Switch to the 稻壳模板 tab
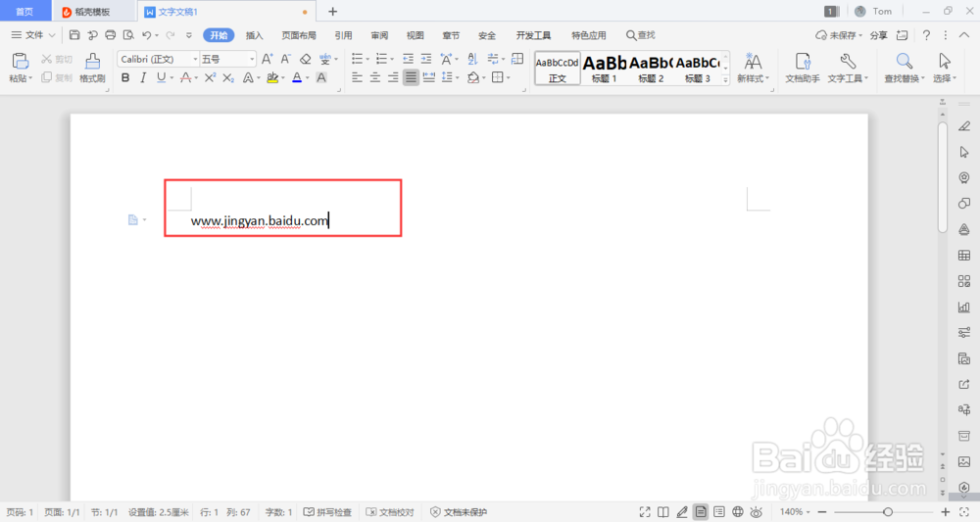This screenshot has height=522, width=980. point(94,11)
